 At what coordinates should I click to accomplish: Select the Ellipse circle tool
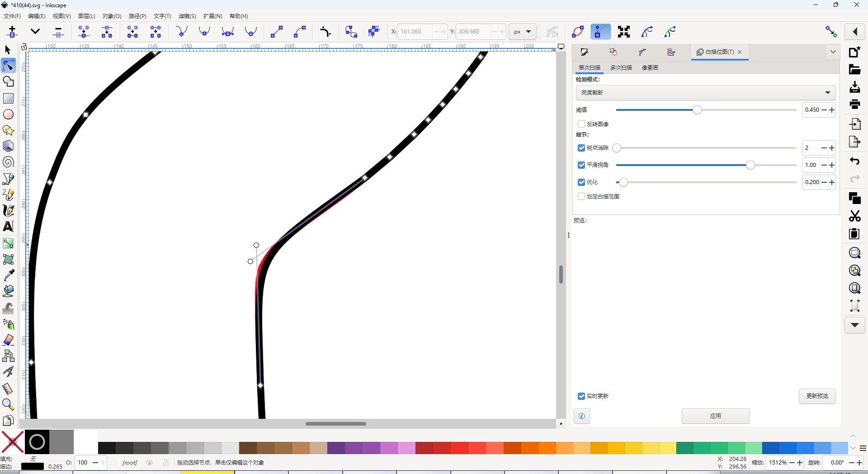click(x=8, y=114)
